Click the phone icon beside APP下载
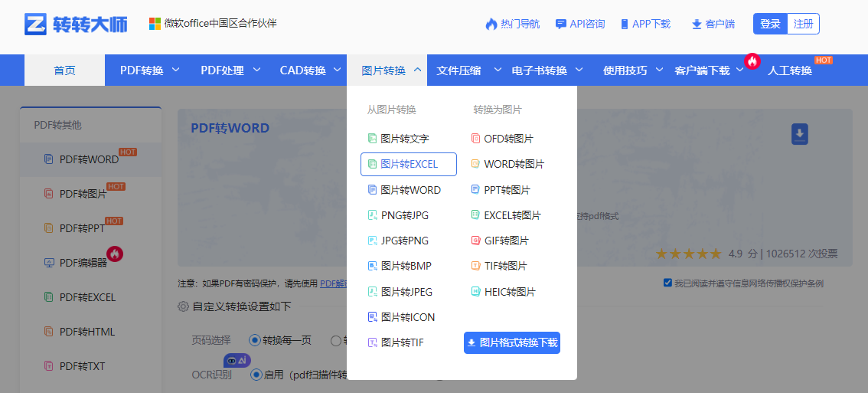This screenshot has width=868, height=393. [625, 24]
